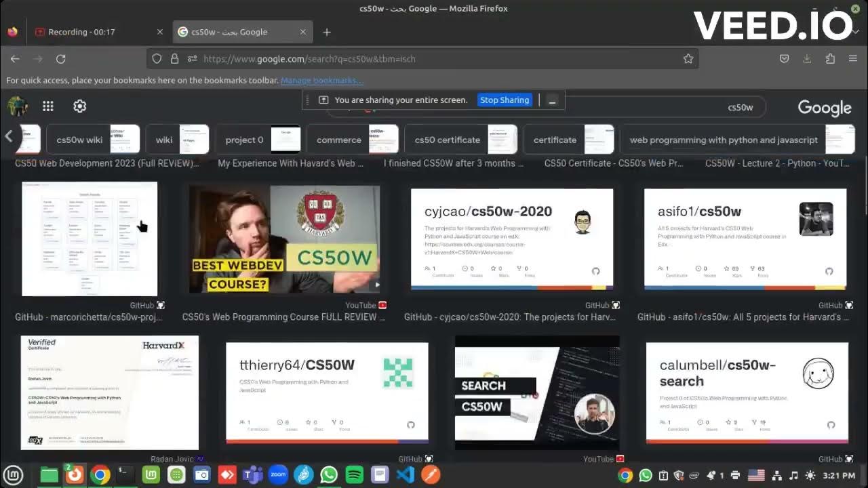Open the clock showing 3:21 PM

pos(839,476)
